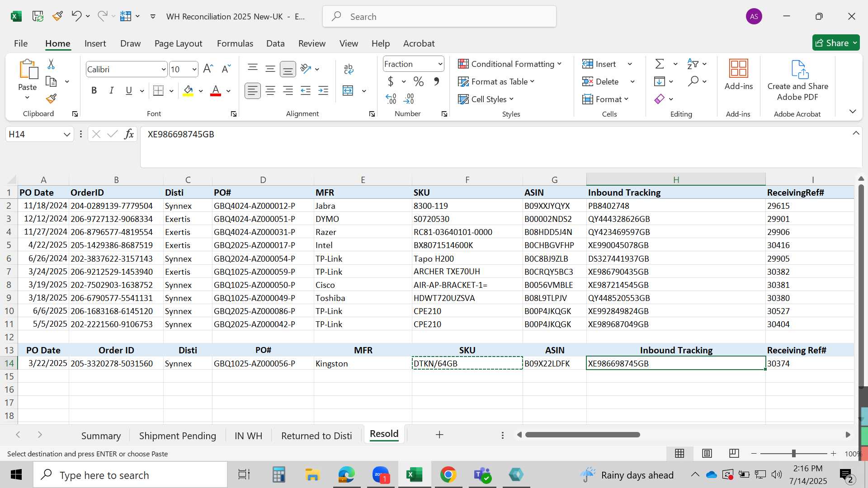868x488 pixels.
Task: Click the Insert Function fx icon
Action: pyautogui.click(x=129, y=134)
